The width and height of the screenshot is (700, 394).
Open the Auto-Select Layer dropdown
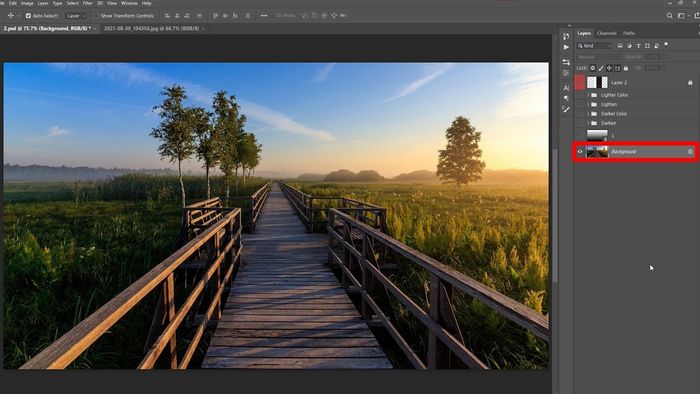pyautogui.click(x=76, y=16)
